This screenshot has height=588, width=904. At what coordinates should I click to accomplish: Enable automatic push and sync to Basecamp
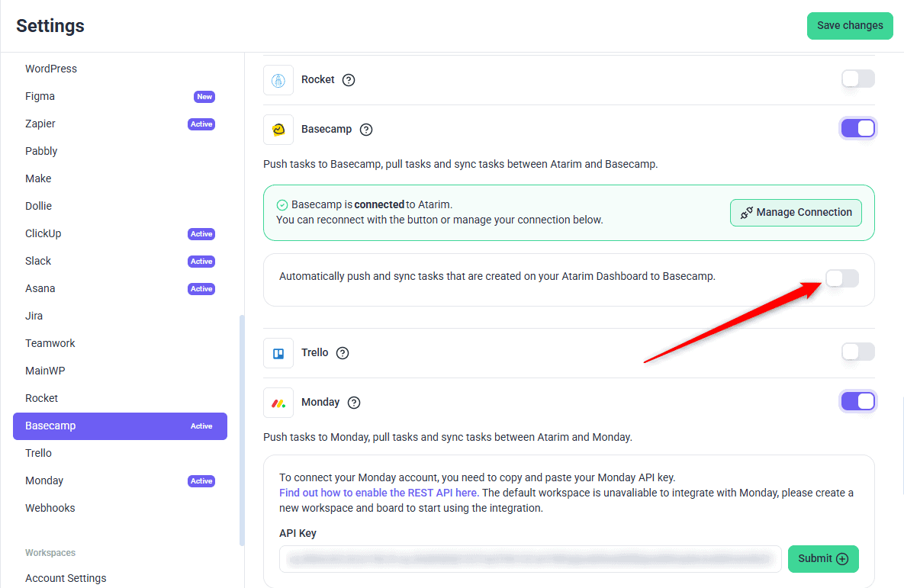click(x=842, y=278)
